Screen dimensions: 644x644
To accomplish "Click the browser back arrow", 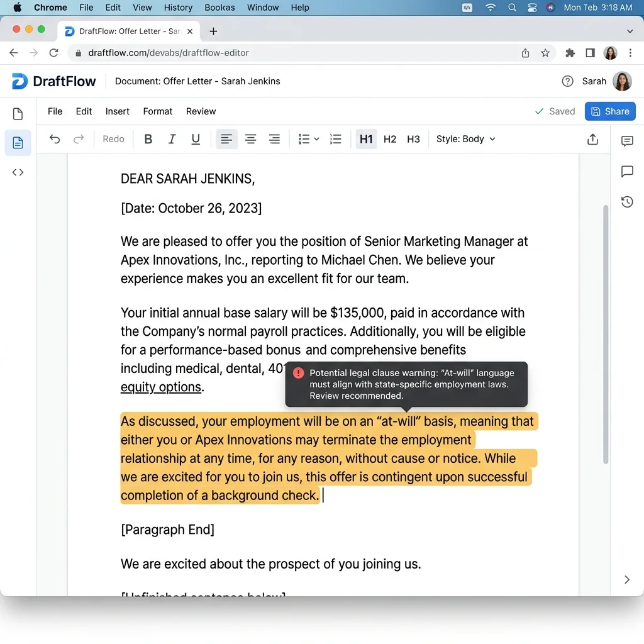I will tap(14, 53).
